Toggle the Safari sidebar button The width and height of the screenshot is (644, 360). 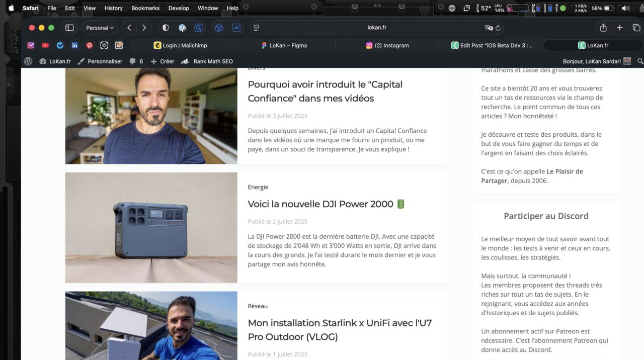69,28
